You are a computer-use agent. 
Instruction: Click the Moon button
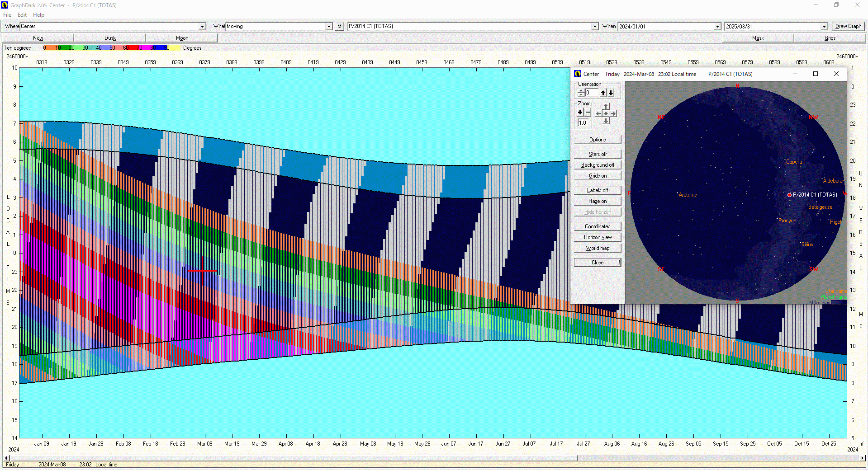tap(182, 38)
